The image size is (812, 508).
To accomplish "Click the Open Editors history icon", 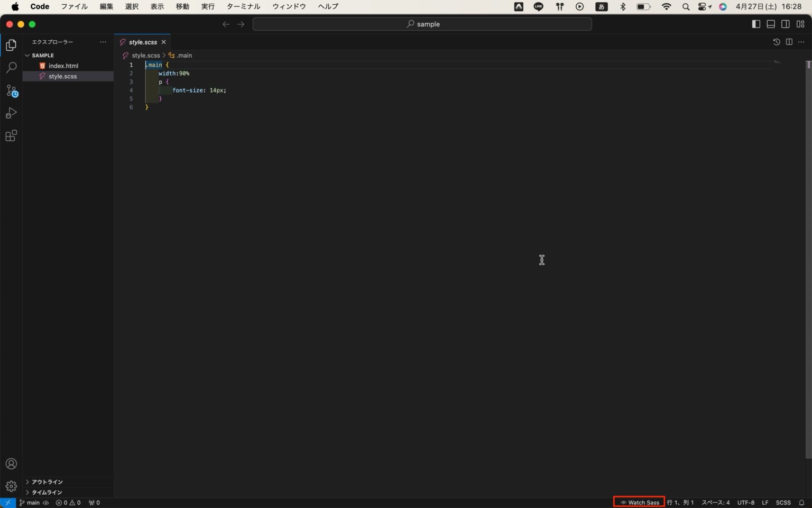I will (776, 42).
